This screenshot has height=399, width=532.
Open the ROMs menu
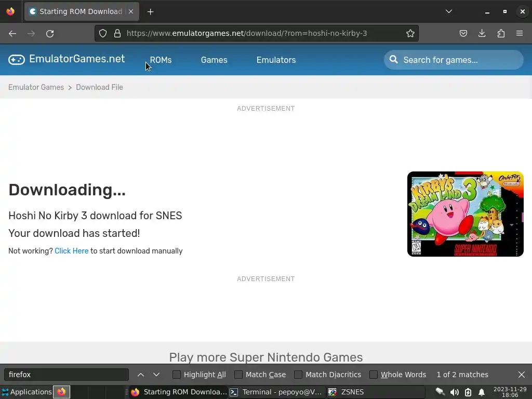(x=161, y=60)
